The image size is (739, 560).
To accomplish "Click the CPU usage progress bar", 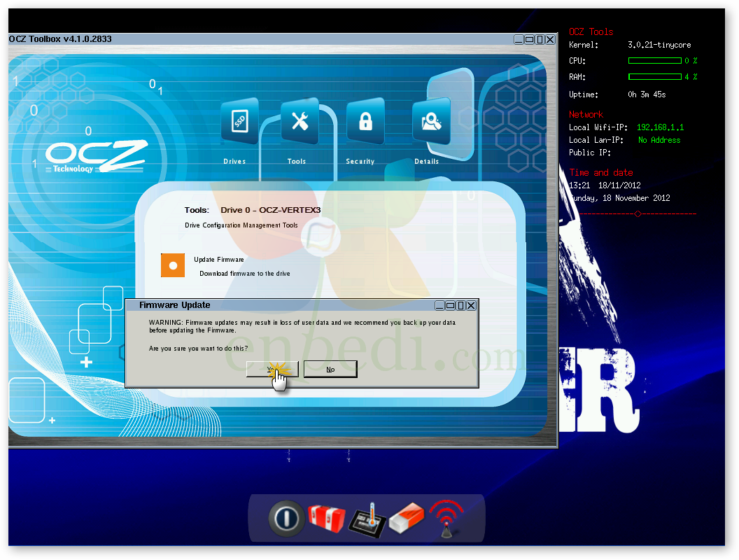I will pos(654,61).
